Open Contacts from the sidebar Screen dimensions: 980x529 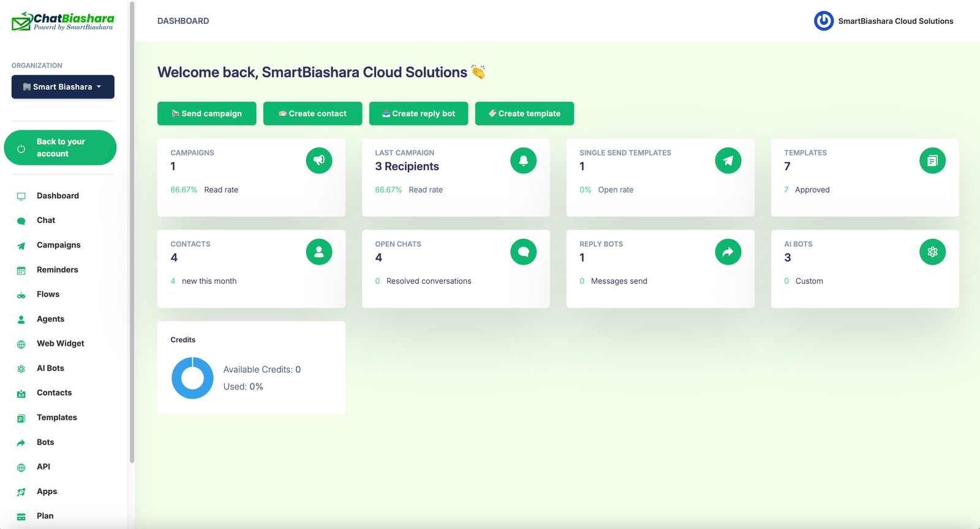[x=55, y=392]
